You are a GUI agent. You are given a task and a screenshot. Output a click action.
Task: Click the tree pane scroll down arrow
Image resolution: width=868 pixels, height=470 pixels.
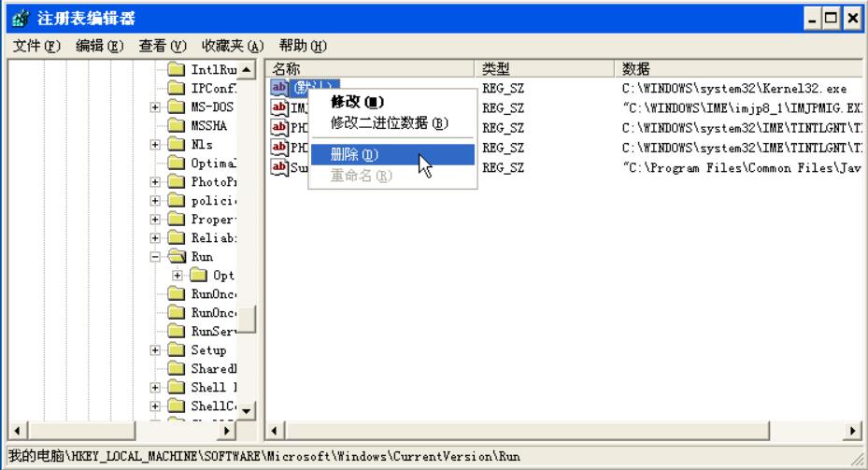(x=247, y=411)
